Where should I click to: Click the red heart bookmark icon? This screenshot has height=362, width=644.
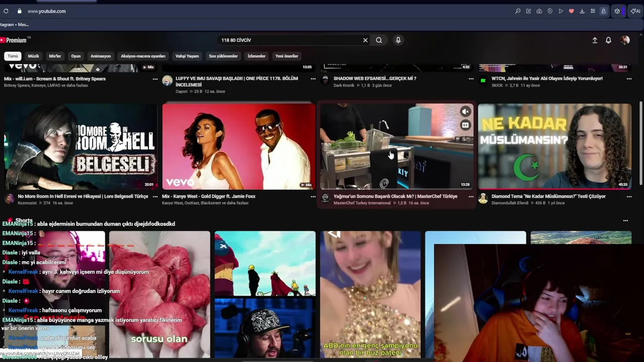tap(571, 11)
